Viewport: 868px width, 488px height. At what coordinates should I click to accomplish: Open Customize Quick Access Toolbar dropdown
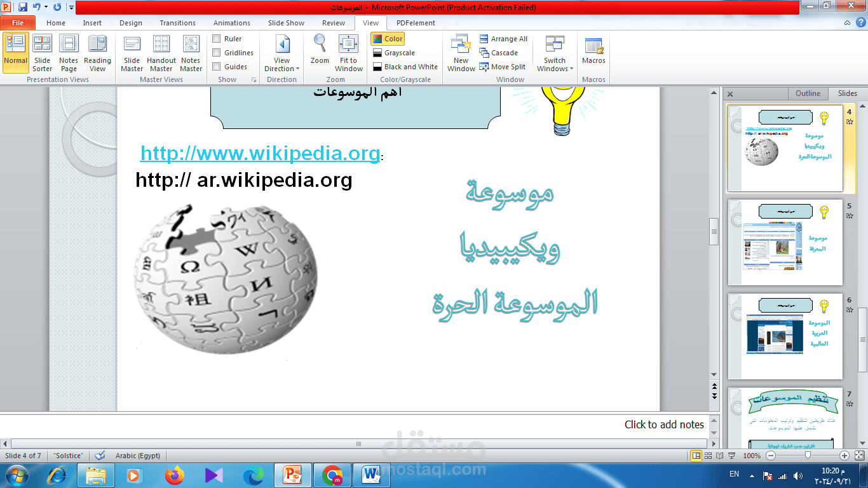(x=71, y=7)
